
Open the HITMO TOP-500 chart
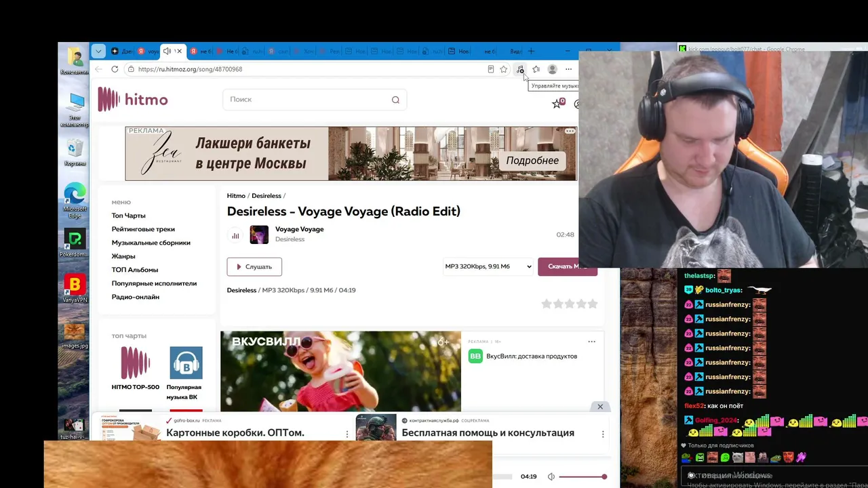[x=136, y=369]
